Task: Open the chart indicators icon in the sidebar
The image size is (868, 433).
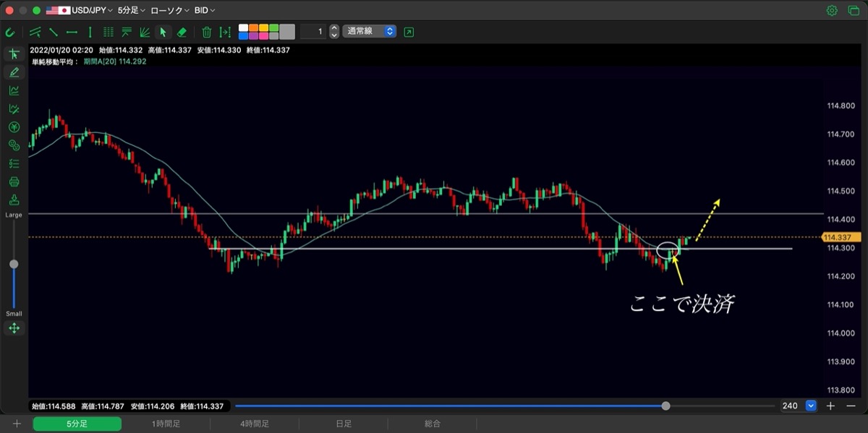Action: pyautogui.click(x=14, y=90)
